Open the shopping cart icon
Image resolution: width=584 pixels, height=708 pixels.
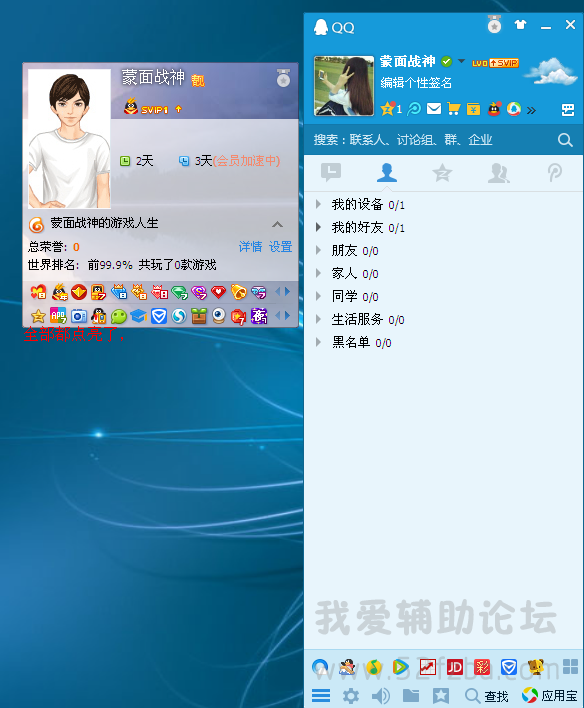point(453,109)
